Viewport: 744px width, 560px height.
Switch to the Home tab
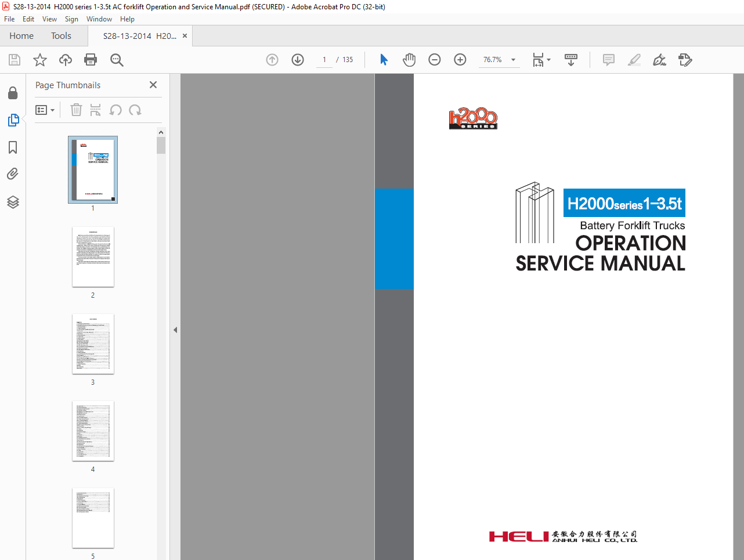pyautogui.click(x=21, y=36)
